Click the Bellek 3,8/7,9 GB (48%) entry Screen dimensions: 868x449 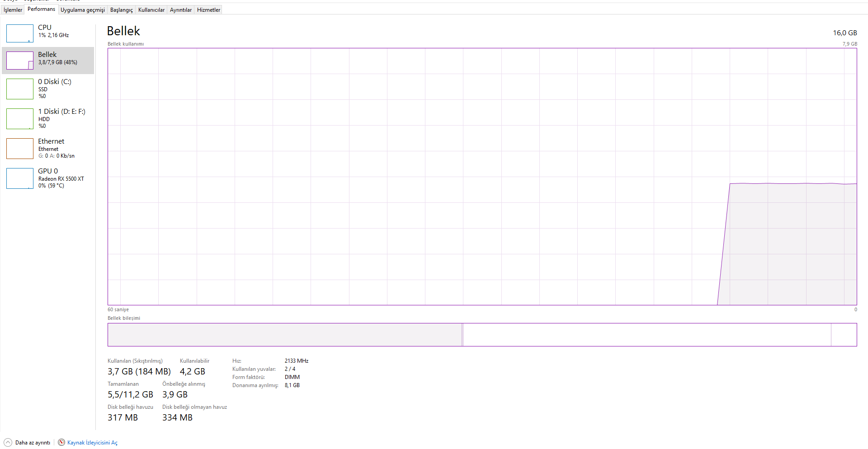48,61
